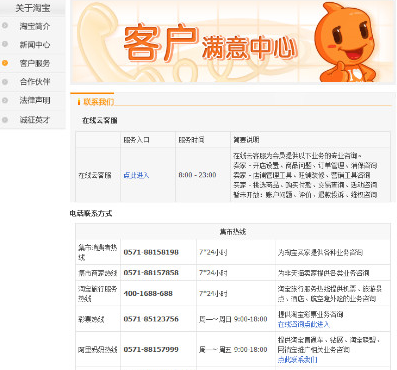The height and width of the screenshot is (370, 397).
Task: Open 诚征英才 sidebar item
Action: (x=35, y=120)
